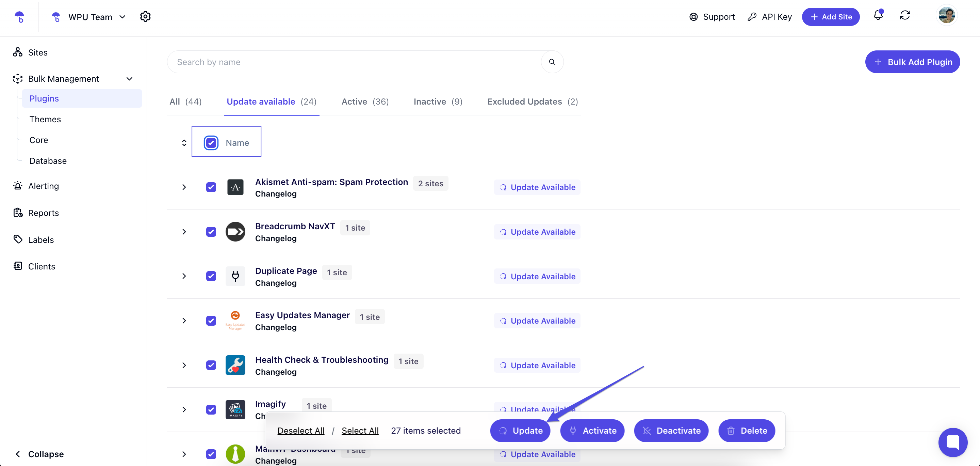Image resolution: width=980 pixels, height=466 pixels.
Task: Click the Deselect All link
Action: pyautogui.click(x=300, y=431)
